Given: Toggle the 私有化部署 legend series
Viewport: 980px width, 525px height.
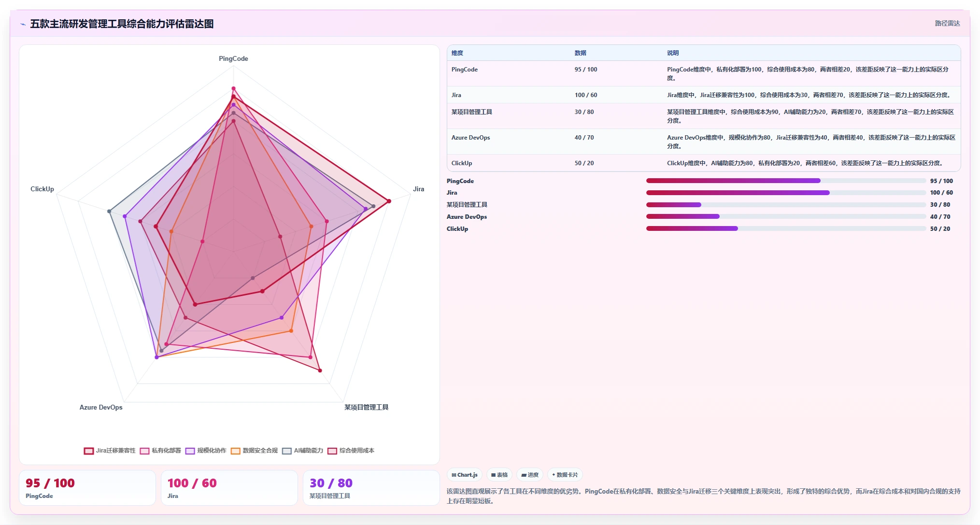Looking at the screenshot, I should 160,451.
